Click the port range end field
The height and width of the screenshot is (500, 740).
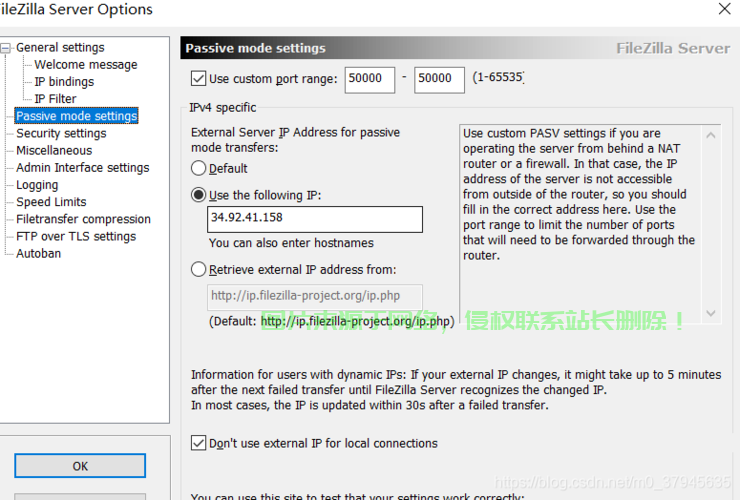point(439,79)
